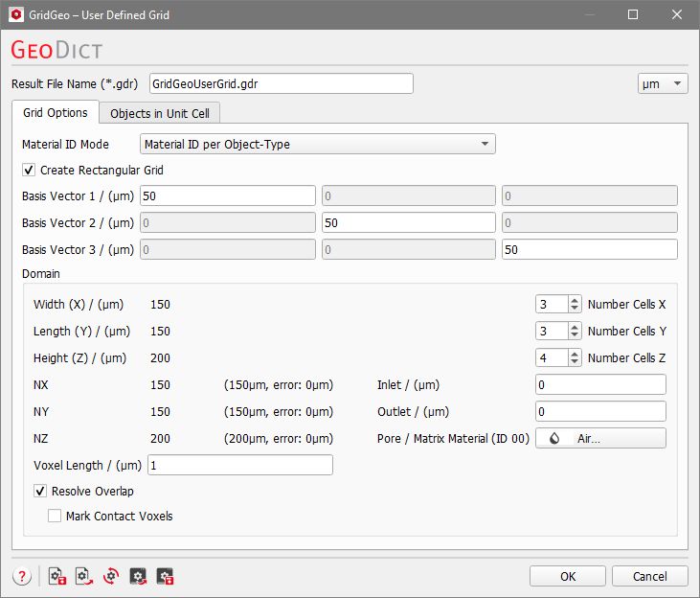Click Width (X) value 150
The image size is (700, 598).
point(160,305)
